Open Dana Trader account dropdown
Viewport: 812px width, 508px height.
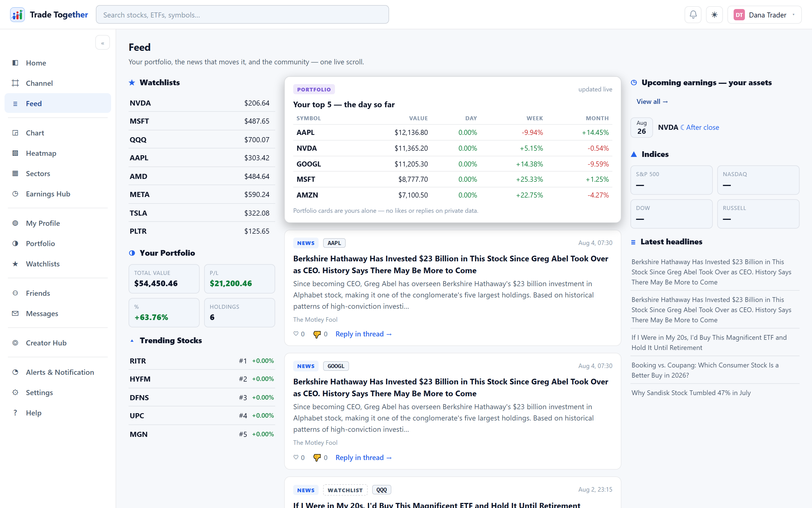tap(764, 15)
